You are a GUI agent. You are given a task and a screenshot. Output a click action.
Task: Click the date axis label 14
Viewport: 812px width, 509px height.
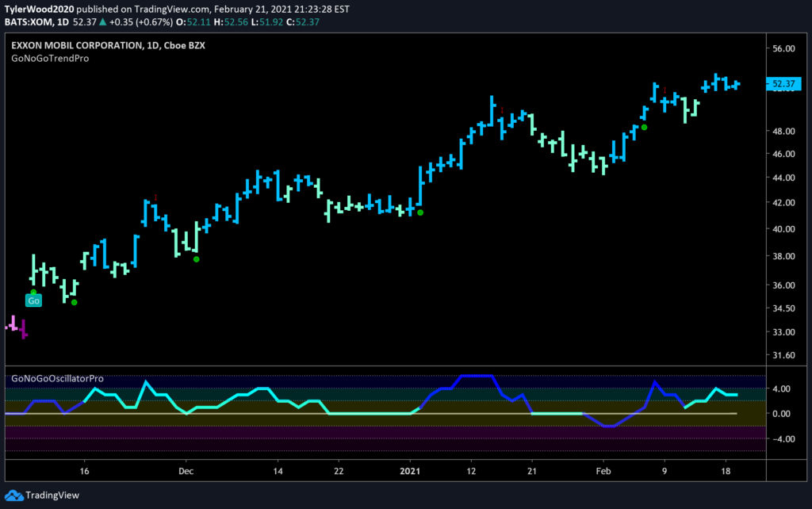tap(278, 471)
